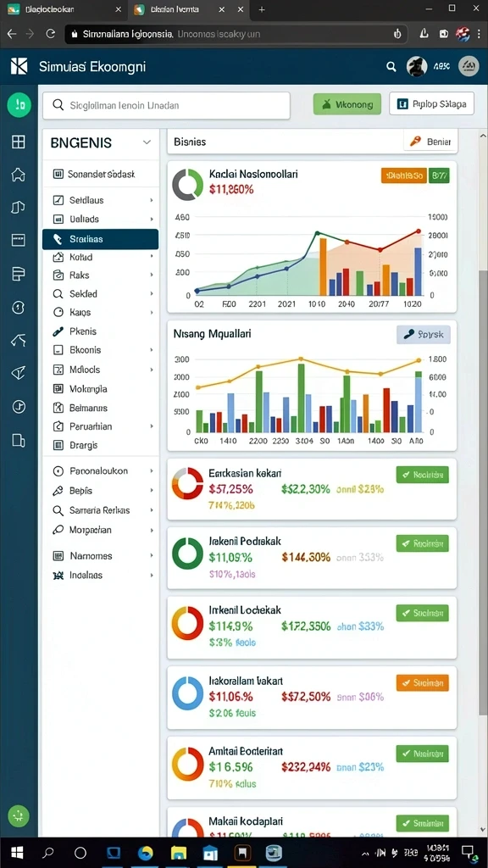Click the green round button at sidebar top
Image resolution: width=488 pixels, height=868 pixels.
point(19,104)
